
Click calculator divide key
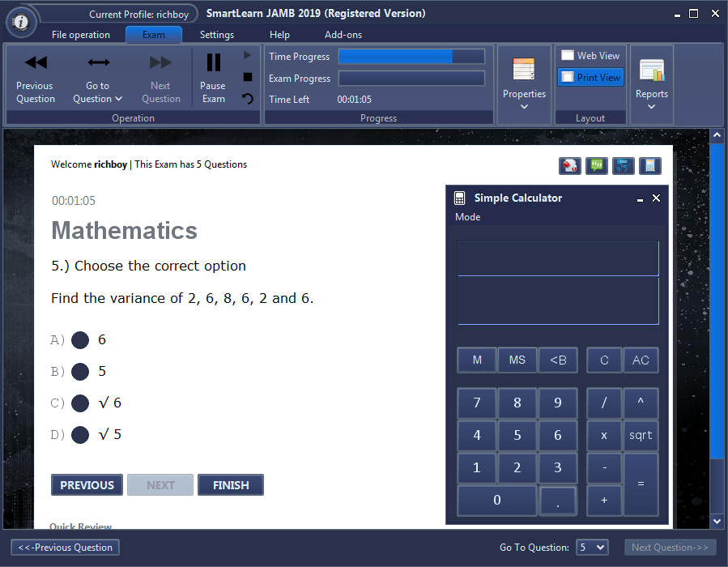pos(604,403)
